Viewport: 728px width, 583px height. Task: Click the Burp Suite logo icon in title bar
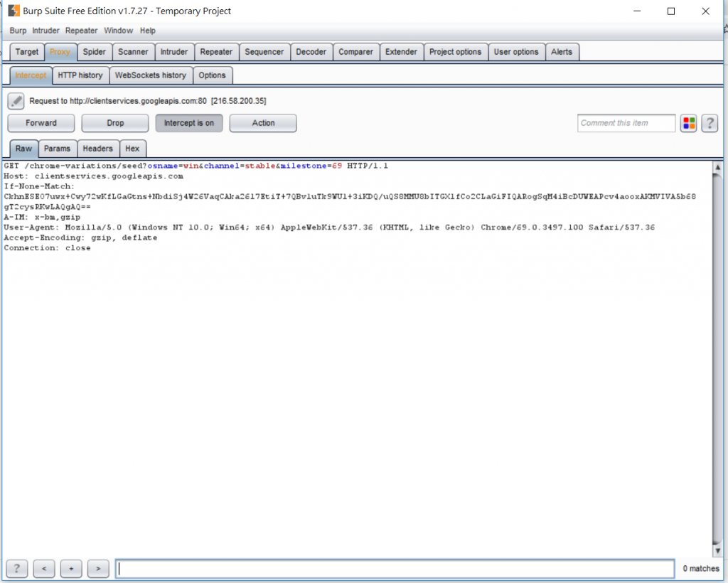(x=14, y=11)
